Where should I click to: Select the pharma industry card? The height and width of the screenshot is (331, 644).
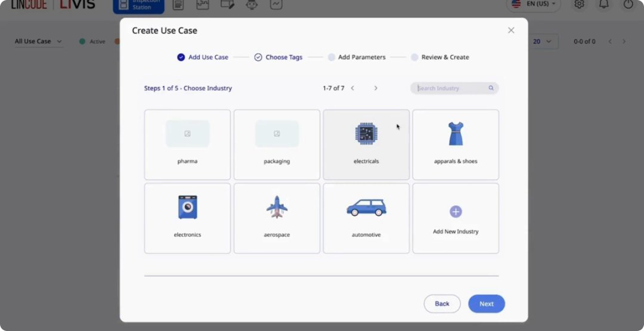pos(187,144)
